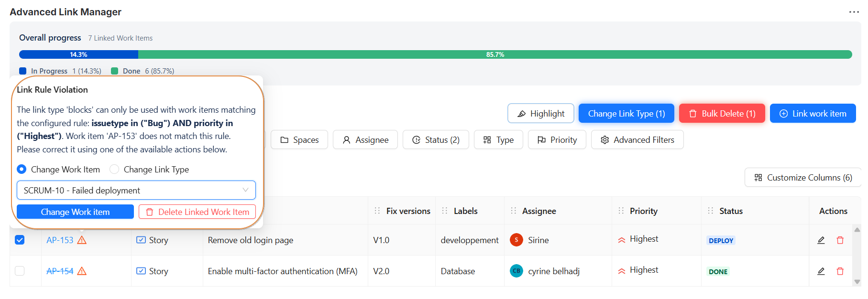Open the Assignee filter dropdown
The width and height of the screenshot is (868, 299).
(x=365, y=140)
